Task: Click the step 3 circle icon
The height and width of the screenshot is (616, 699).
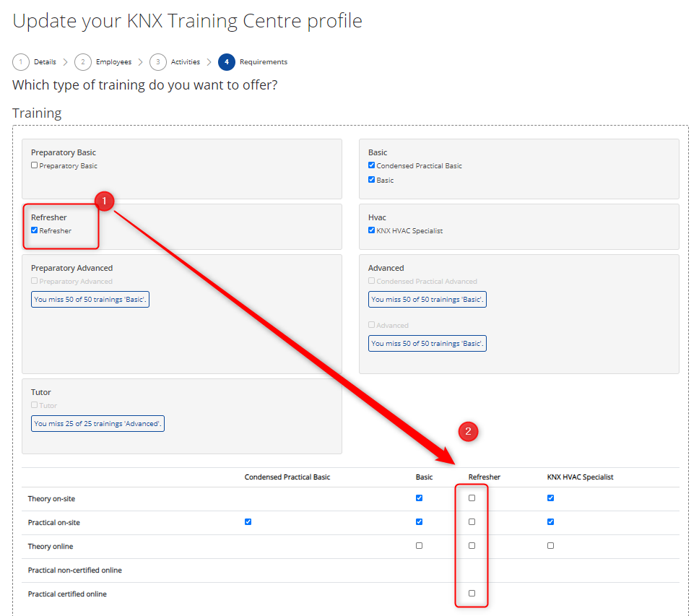Action: pos(157,62)
